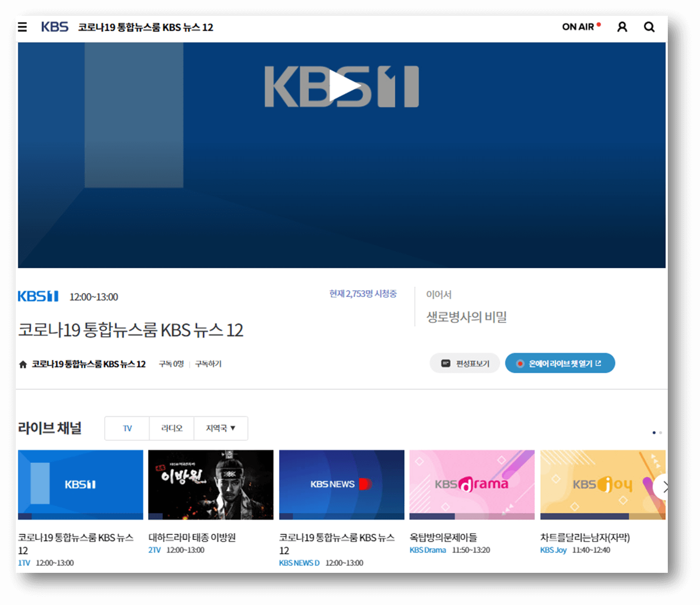Open the KBS1 channel thumbnail
This screenshot has width=700, height=605.
(80, 485)
